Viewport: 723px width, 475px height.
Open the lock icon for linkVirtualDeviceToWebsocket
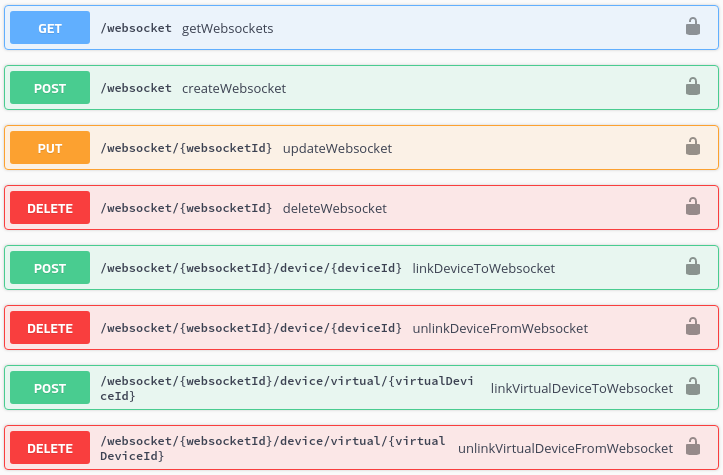coord(692,387)
